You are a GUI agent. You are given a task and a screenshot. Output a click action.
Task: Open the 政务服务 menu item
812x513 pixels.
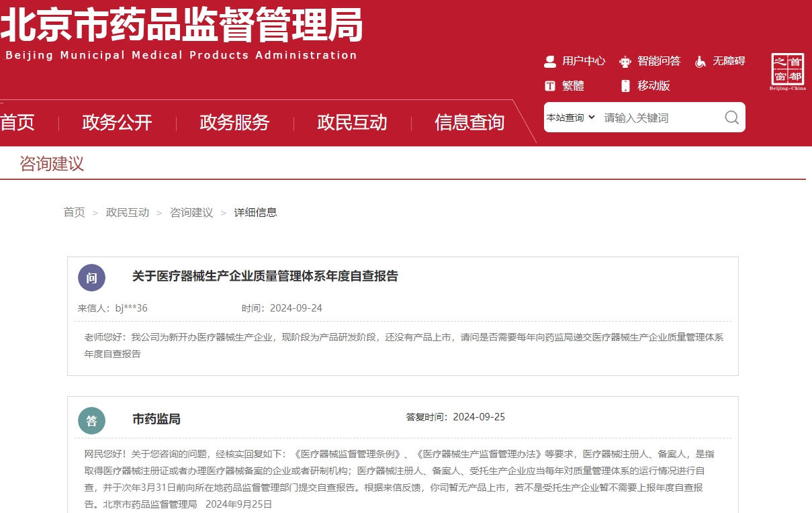(234, 122)
